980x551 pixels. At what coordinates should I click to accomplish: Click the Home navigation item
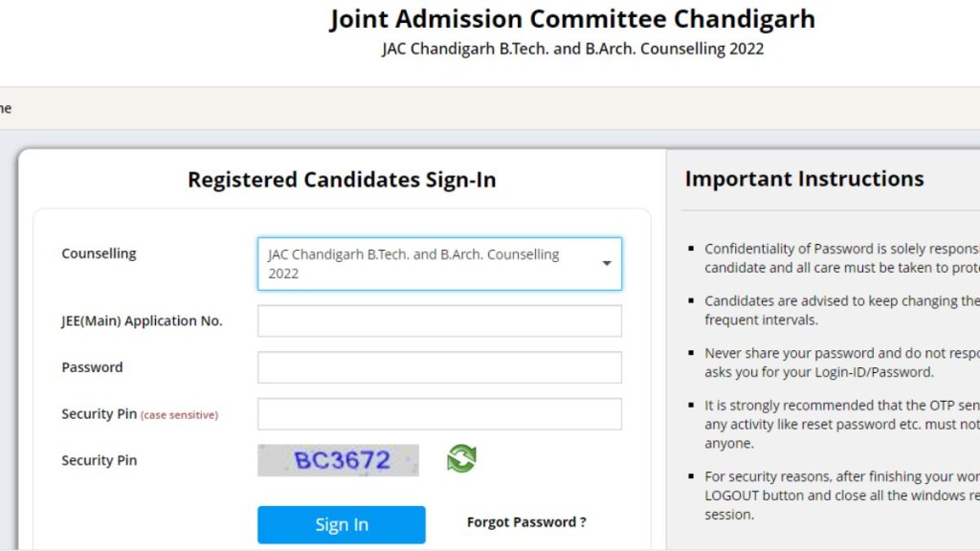pos(7,108)
